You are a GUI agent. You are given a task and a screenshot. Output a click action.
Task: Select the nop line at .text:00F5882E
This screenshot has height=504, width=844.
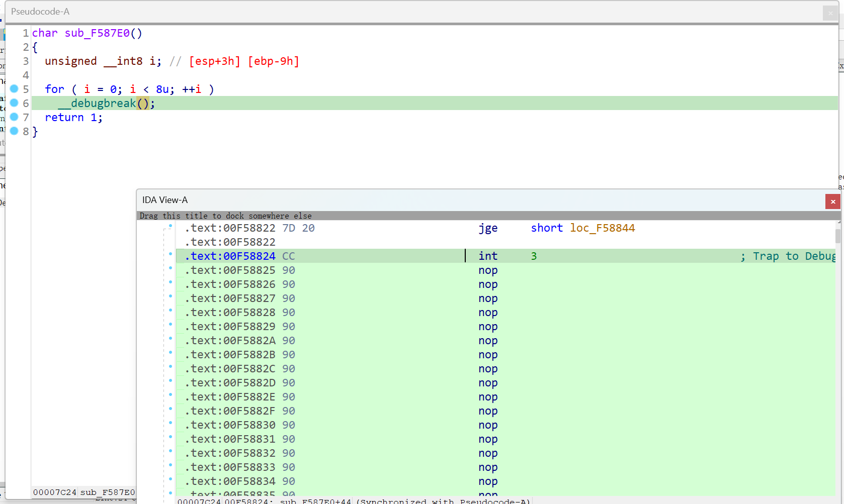pos(505,397)
